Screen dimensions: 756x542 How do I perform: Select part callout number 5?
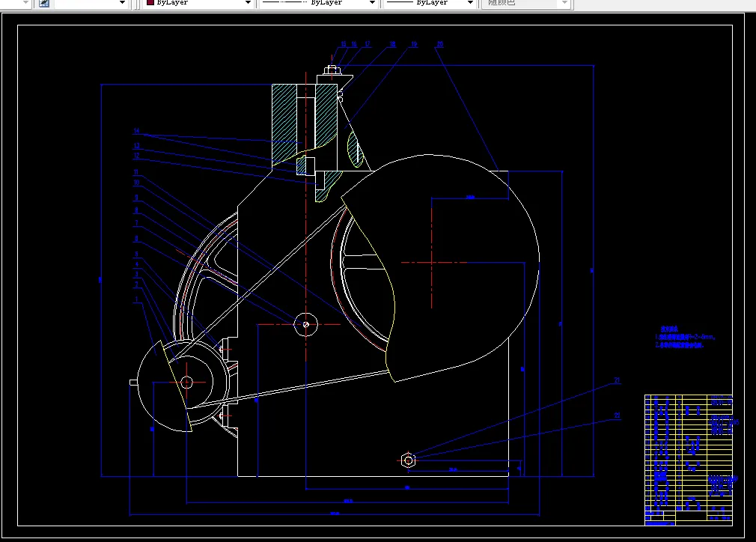[136, 254]
